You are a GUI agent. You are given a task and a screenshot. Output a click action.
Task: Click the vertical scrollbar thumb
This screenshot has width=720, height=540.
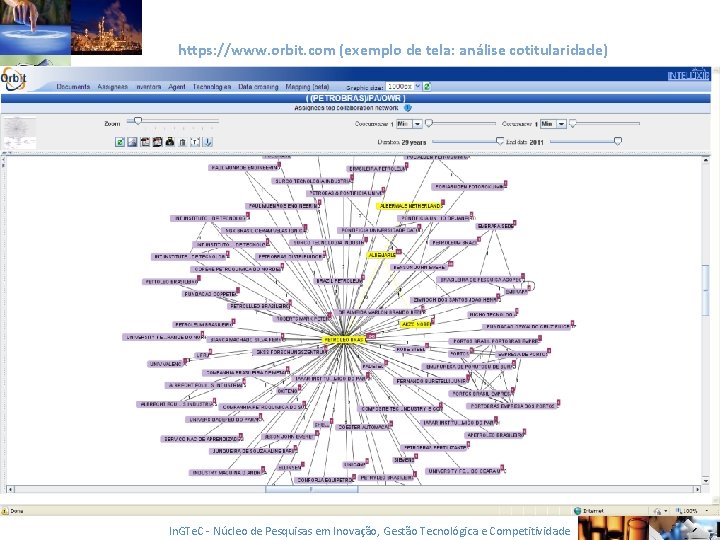point(706,291)
